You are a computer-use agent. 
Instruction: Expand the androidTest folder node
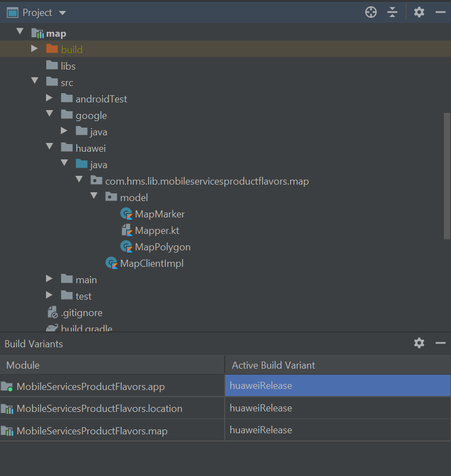pyautogui.click(x=49, y=98)
